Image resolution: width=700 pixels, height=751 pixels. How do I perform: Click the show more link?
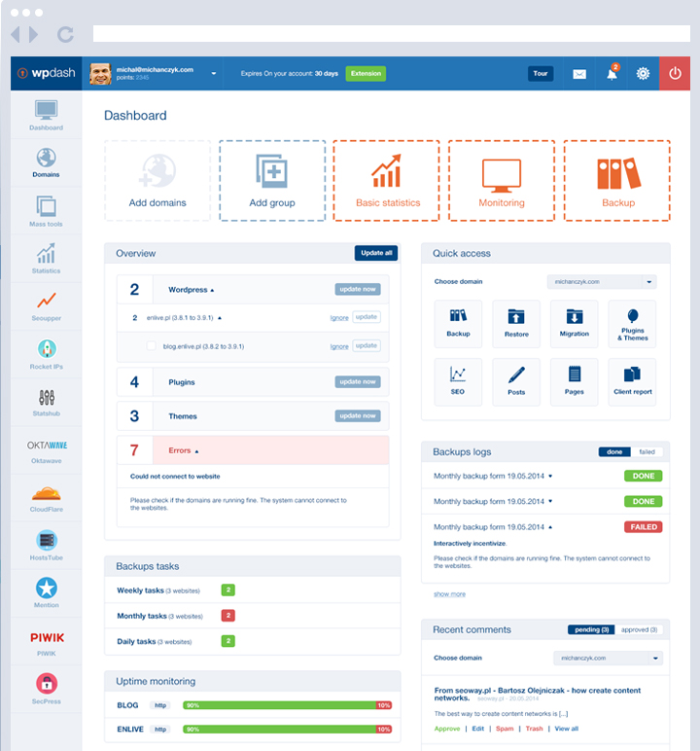449,593
